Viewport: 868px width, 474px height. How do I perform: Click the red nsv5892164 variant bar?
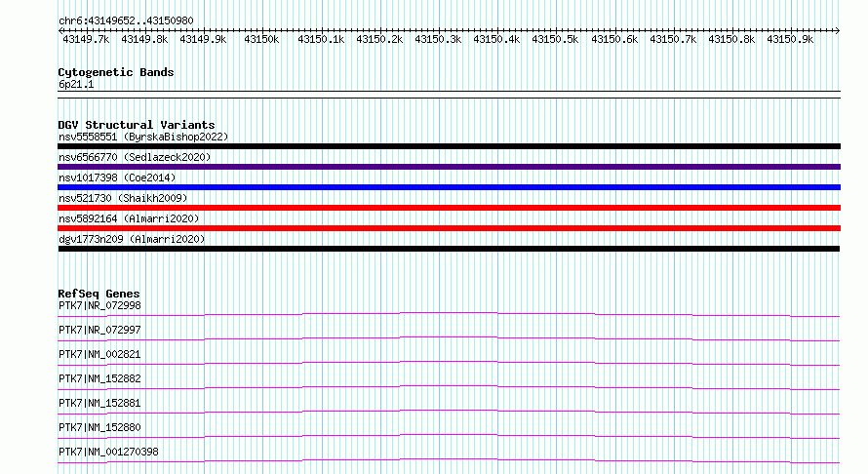[449, 228]
